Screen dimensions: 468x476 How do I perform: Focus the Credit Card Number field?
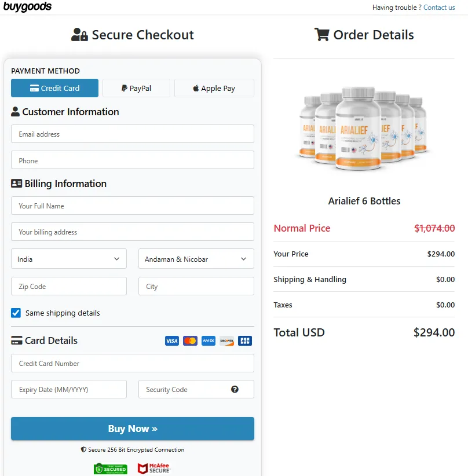pyautogui.click(x=132, y=363)
